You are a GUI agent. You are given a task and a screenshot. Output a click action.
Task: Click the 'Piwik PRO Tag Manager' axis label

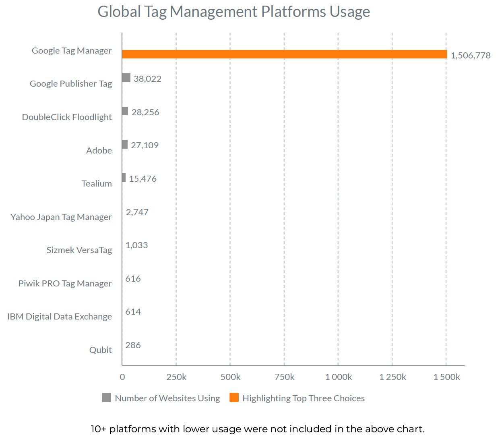tap(65, 284)
